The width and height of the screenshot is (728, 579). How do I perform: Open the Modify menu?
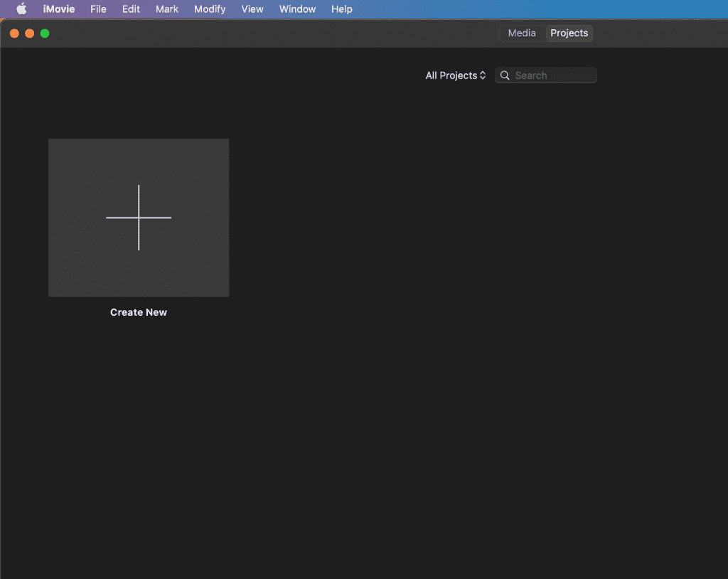coord(210,9)
